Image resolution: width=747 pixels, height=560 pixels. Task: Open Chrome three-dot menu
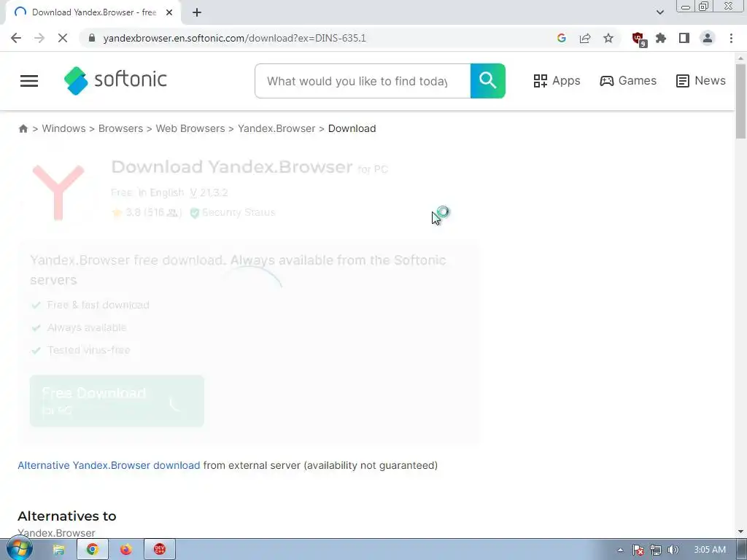(731, 38)
